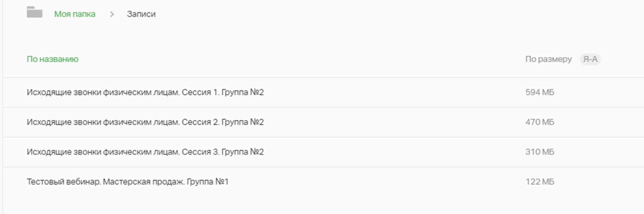This screenshot has width=644, height=214.
Task: Click the breadcrumb chevron separator arrow
Action: pos(112,14)
